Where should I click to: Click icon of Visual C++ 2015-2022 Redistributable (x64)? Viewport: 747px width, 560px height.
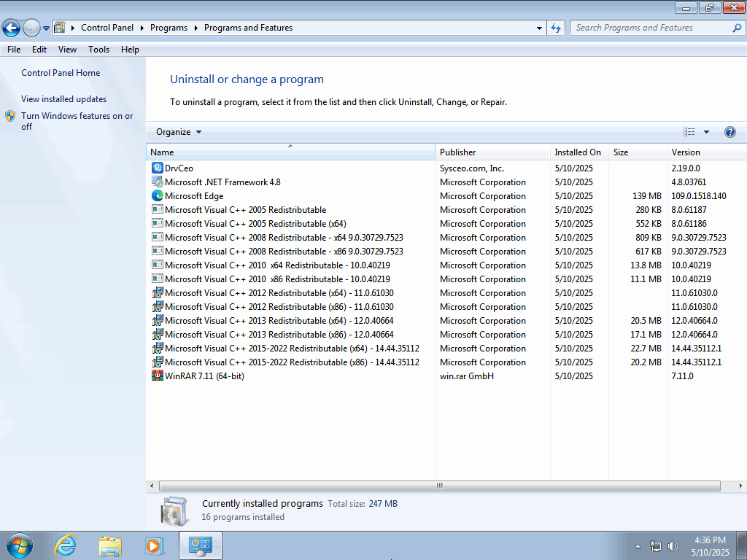pos(158,348)
